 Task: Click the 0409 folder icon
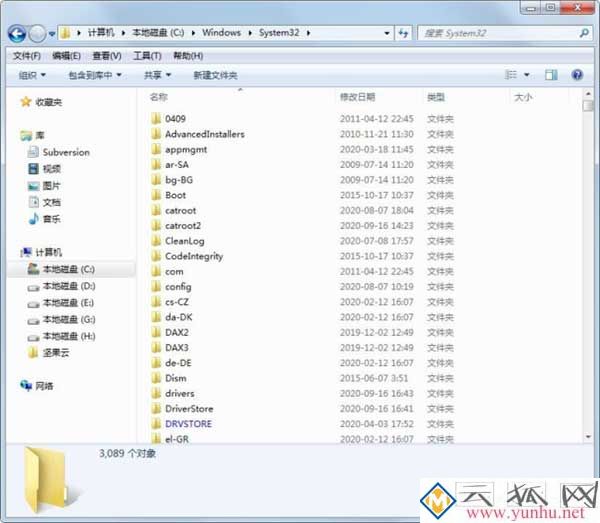click(156, 119)
